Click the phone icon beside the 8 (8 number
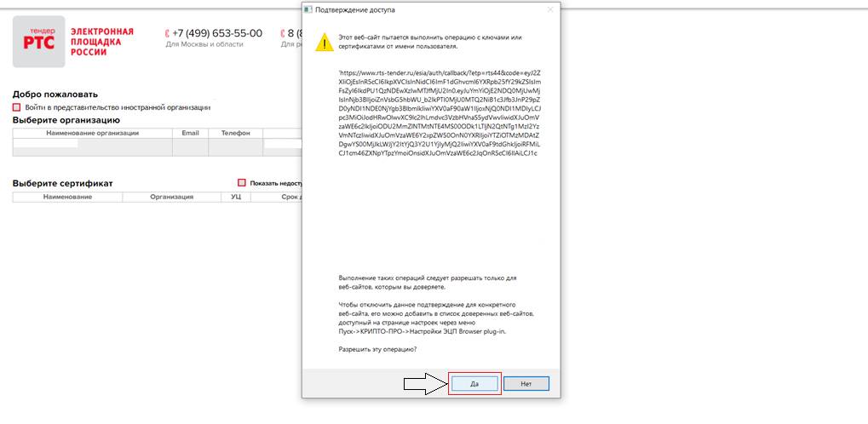The image size is (868, 424). point(283,33)
